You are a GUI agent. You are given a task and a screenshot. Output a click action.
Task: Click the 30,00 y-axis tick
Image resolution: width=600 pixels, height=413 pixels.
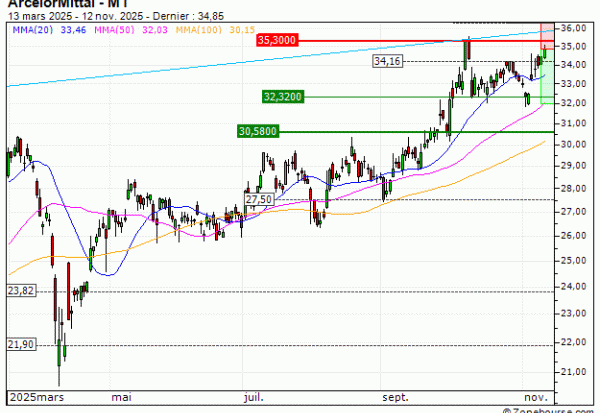574,144
